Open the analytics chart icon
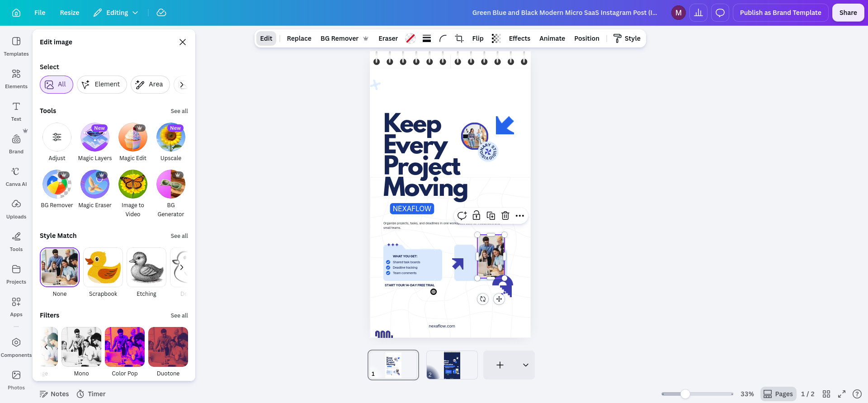 pos(698,13)
